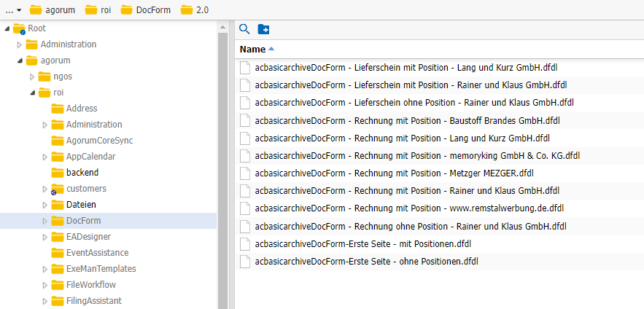Select the DocForm tree folder
Viewport: 644px width, 309px height.
pyautogui.click(x=83, y=221)
